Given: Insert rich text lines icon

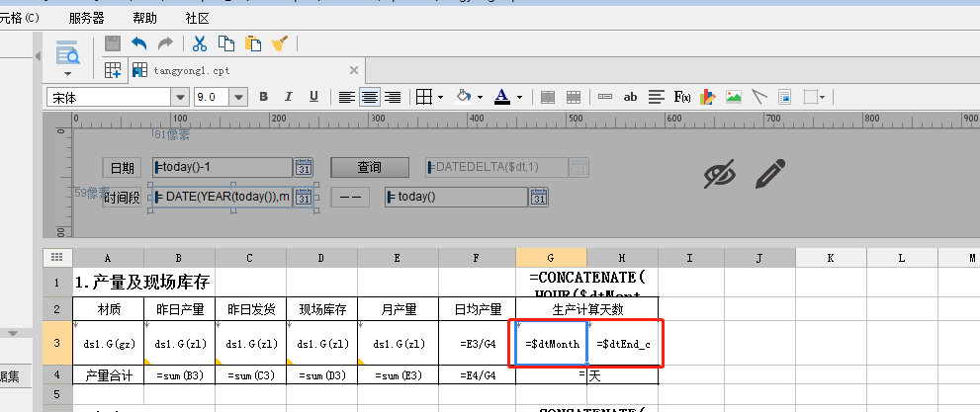Looking at the screenshot, I should tap(657, 97).
